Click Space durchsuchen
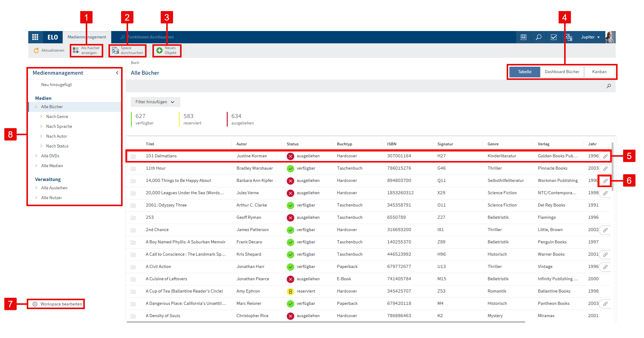 [128, 50]
